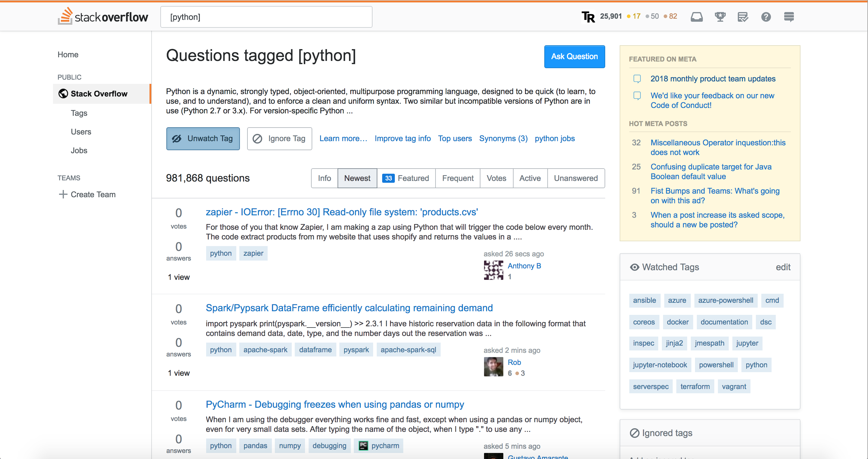Open python jobs link
This screenshot has width=868, height=459.
coord(555,139)
